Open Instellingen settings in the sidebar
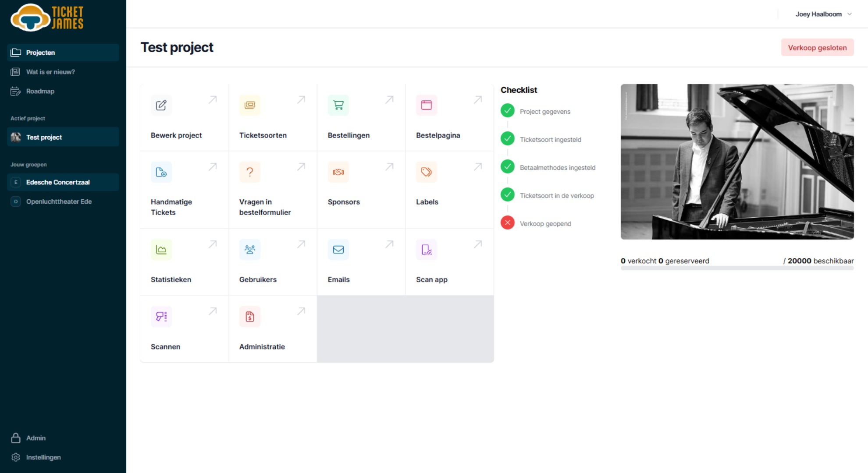The image size is (868, 473). [63, 457]
